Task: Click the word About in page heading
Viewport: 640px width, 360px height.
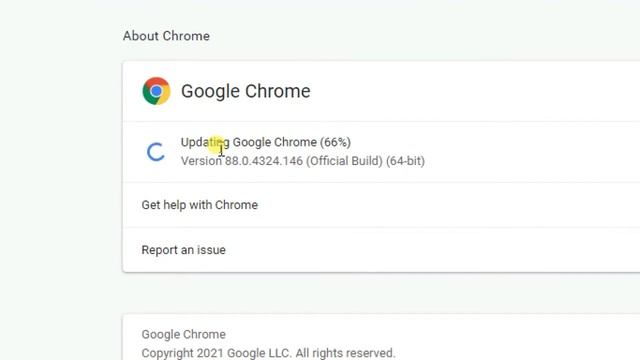Action: pos(141,36)
